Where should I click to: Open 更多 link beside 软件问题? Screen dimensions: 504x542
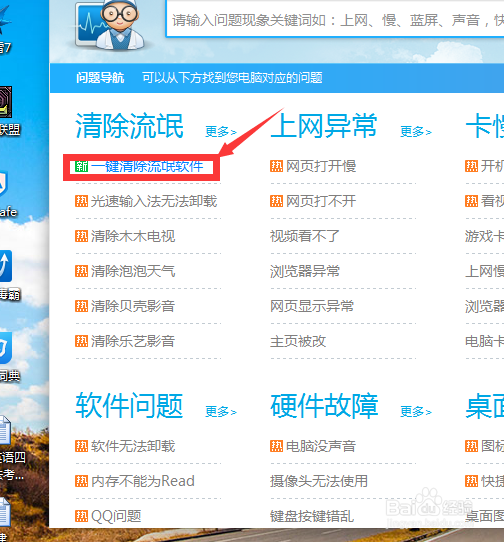coord(221,412)
